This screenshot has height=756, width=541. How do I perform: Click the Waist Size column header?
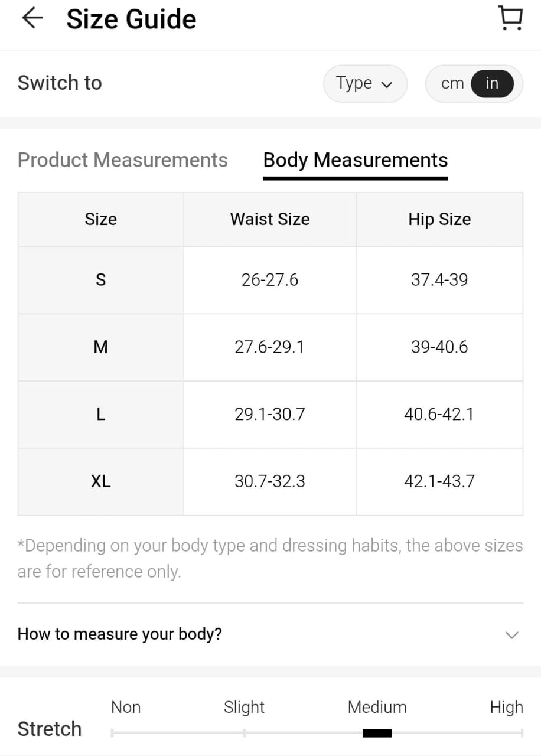tap(270, 219)
